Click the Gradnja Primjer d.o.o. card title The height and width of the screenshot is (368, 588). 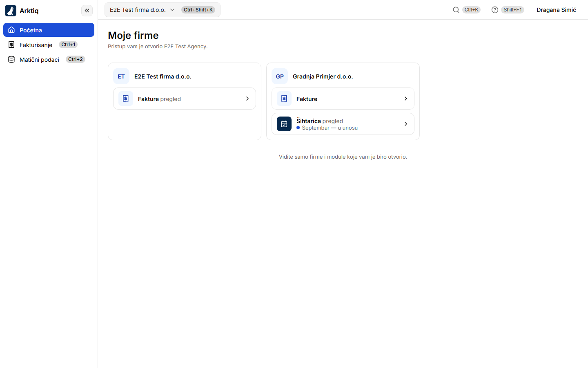click(x=323, y=76)
